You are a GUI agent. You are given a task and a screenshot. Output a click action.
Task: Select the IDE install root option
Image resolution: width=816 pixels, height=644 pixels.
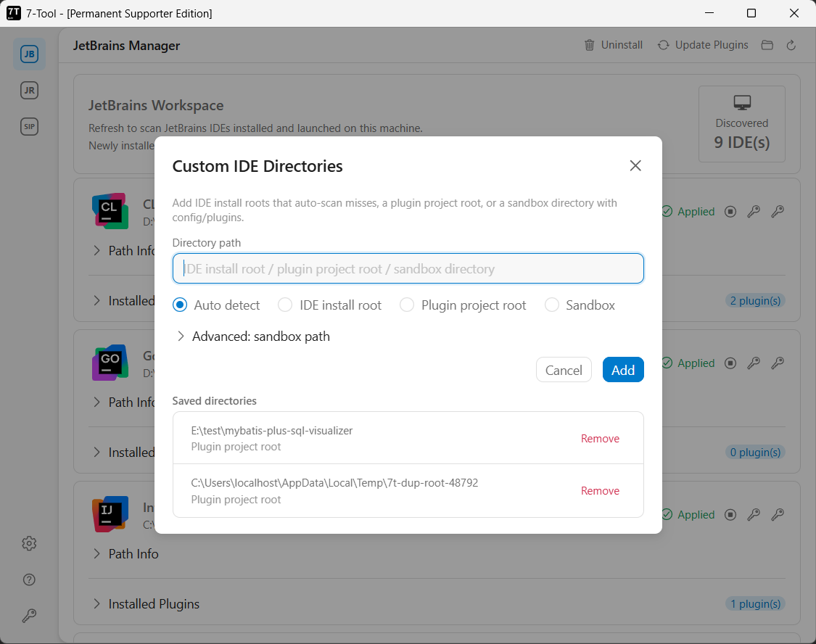coord(330,305)
